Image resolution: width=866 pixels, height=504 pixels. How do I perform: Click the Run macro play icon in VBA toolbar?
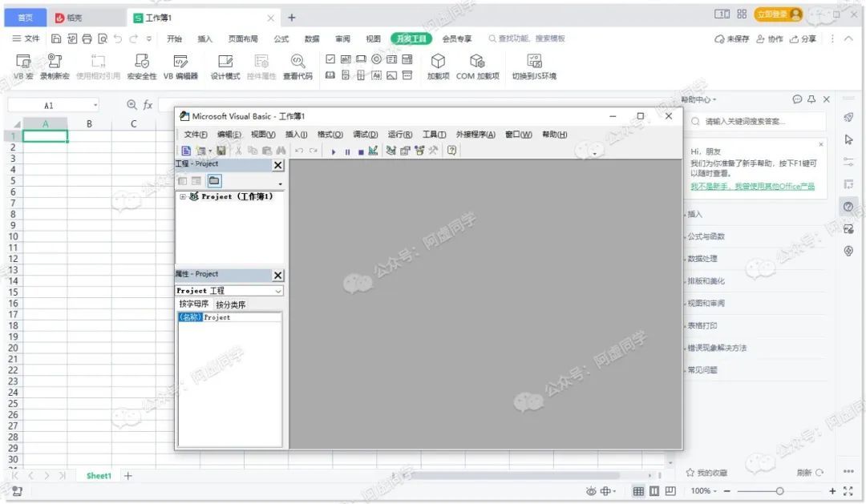point(334,151)
